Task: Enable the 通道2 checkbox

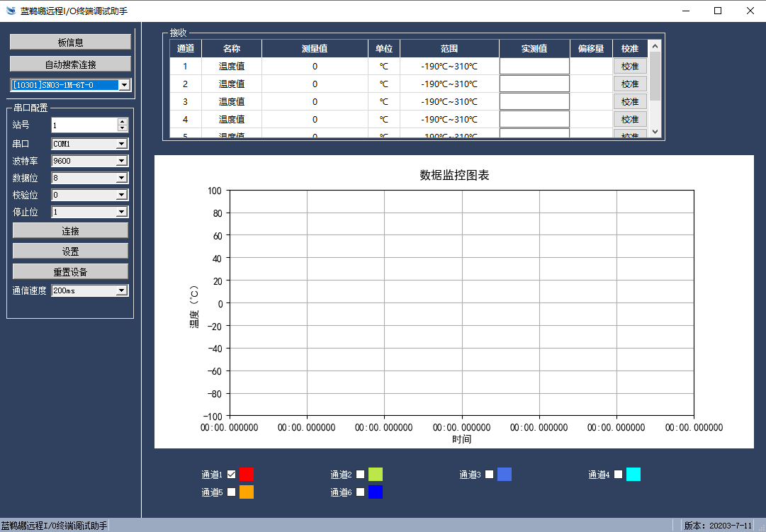Action: 361,474
